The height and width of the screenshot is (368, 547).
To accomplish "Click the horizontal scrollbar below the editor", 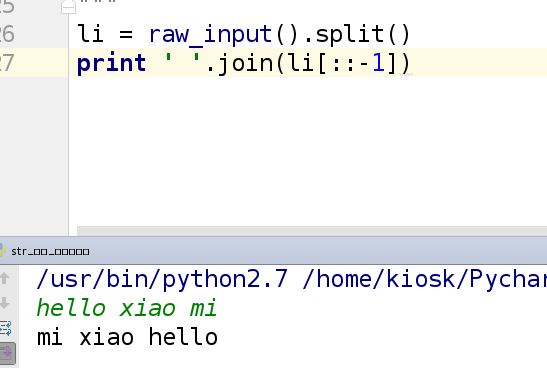I will coord(312,231).
